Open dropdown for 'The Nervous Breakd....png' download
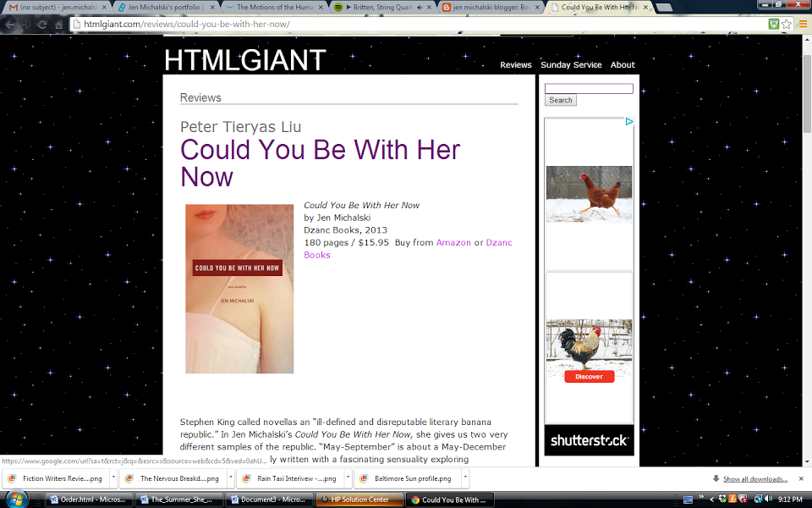 coord(230,478)
